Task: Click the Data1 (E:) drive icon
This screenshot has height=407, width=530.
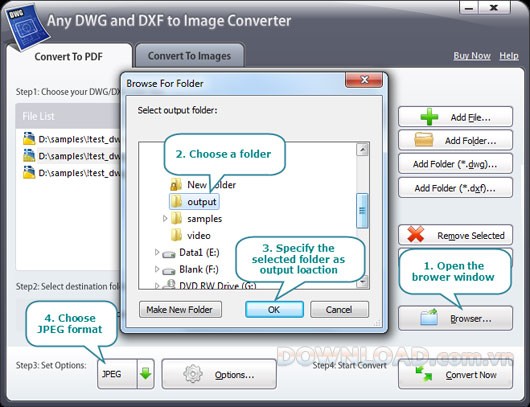Action: (x=169, y=254)
